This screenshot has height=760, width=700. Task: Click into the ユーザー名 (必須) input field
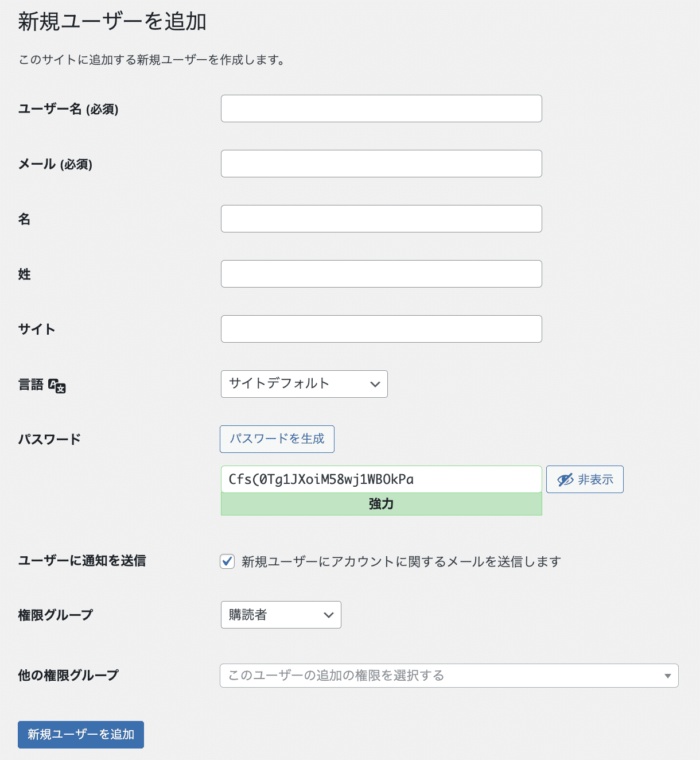click(381, 108)
